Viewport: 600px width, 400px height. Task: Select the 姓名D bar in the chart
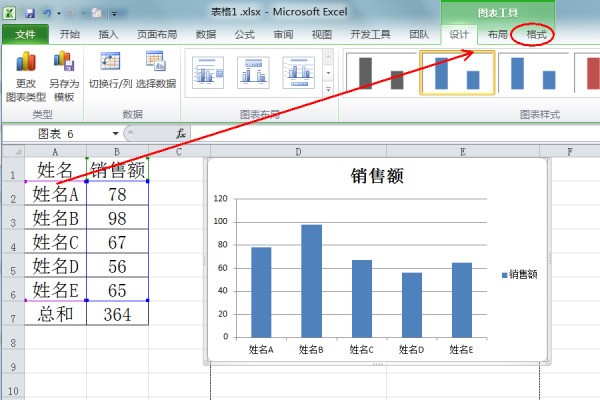pyautogui.click(x=412, y=305)
